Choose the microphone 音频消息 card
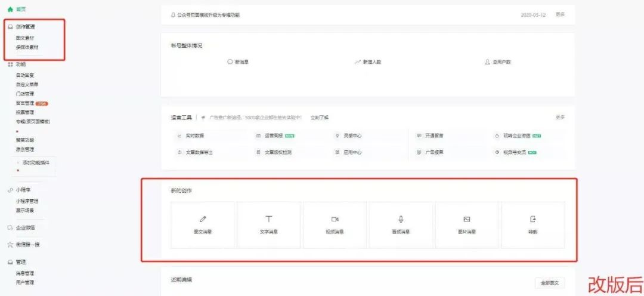Viewport: 644px width, 296px height. point(401,225)
